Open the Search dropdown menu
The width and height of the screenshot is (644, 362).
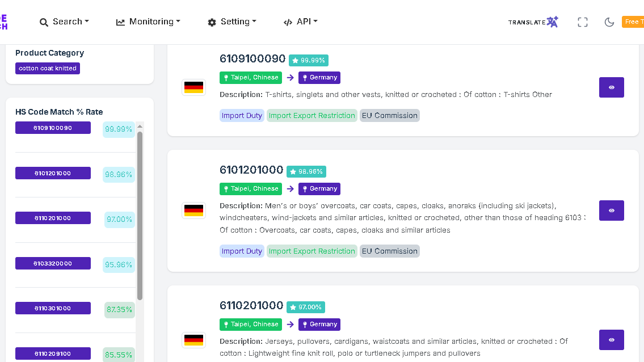pyautogui.click(x=64, y=22)
